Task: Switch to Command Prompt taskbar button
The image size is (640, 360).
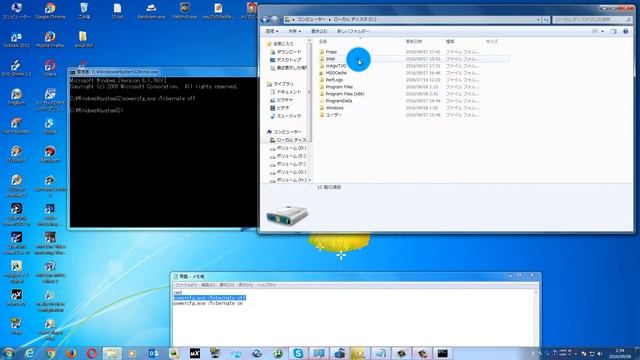Action: [x=442, y=353]
